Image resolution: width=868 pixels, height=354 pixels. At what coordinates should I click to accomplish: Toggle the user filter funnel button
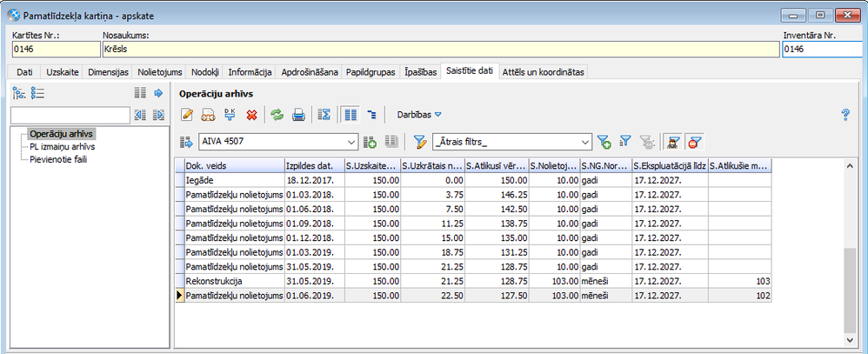pos(673,142)
